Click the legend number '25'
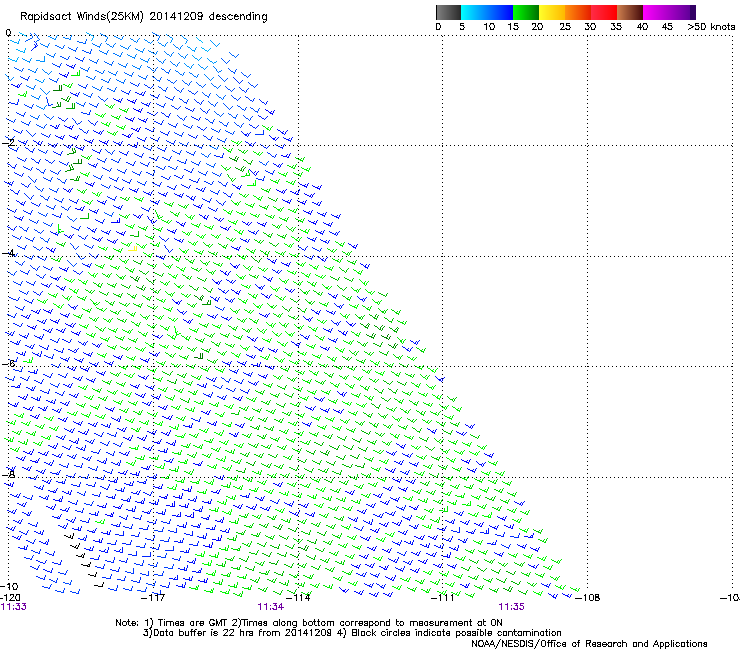The width and height of the screenshot is (740, 650). pyautogui.click(x=565, y=27)
